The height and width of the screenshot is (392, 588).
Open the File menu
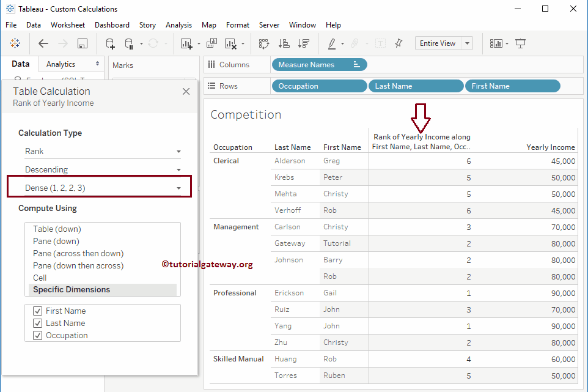[x=11, y=24]
